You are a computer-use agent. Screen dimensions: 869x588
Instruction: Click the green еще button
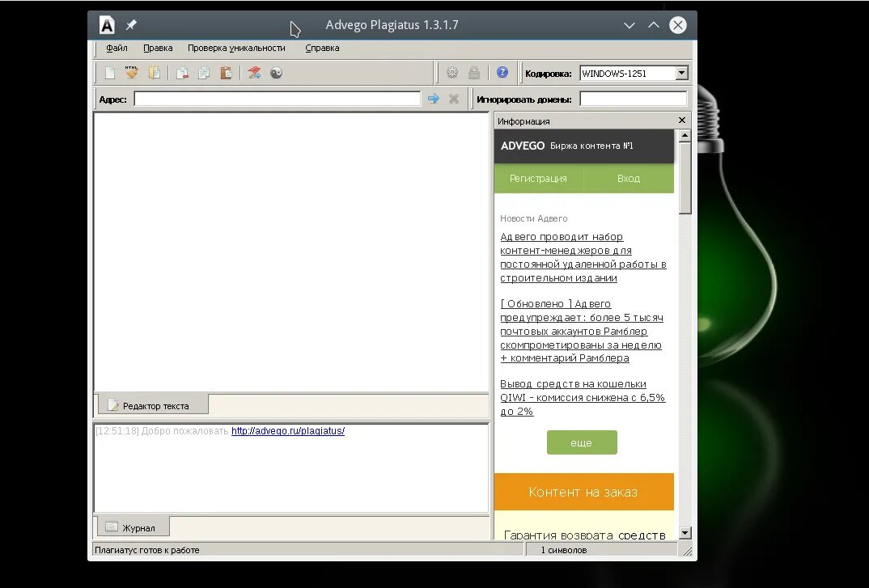point(582,442)
